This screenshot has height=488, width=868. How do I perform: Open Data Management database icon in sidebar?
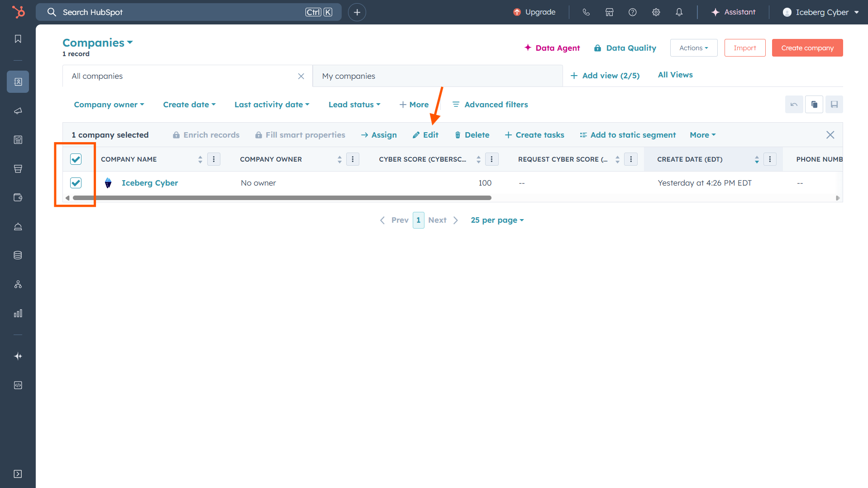[18, 255]
